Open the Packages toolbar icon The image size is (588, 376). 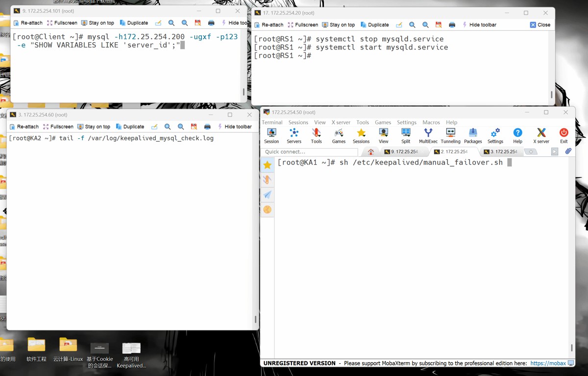point(473,135)
